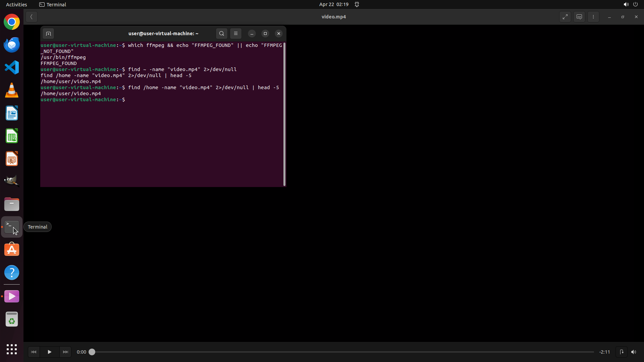Click the date and time clock
The image size is (644, 362).
(334, 4)
